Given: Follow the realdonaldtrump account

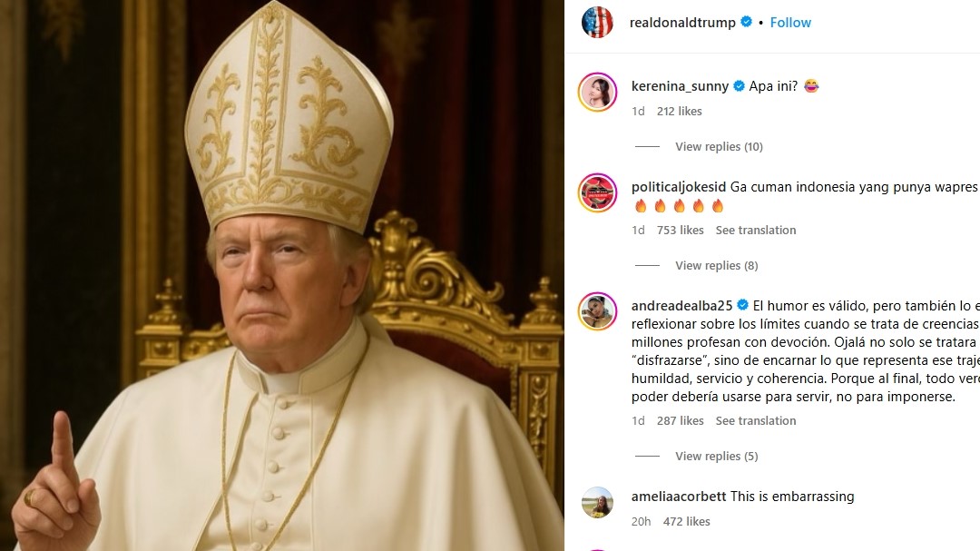Looking at the screenshot, I should 790,23.
